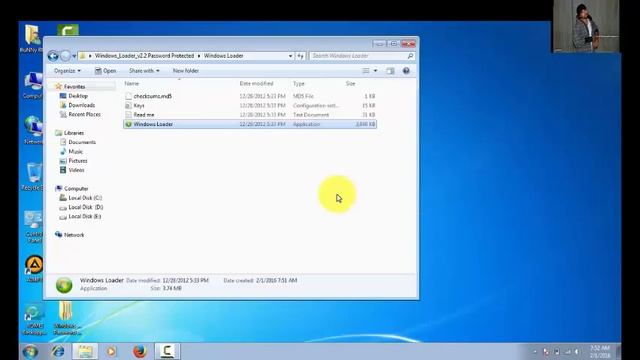The image size is (640, 360).
Task: Click the Open toolbar button
Action: click(105, 71)
